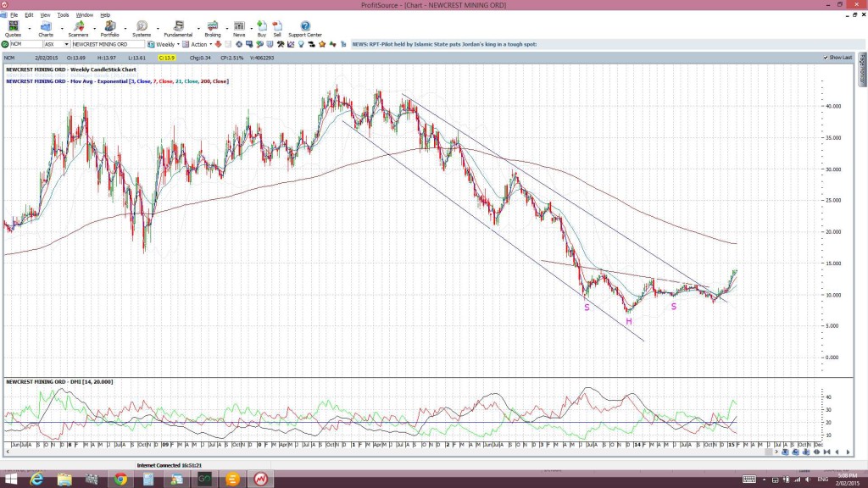This screenshot has height=488, width=868.
Task: Launch the Scanners tool
Action: click(78, 29)
